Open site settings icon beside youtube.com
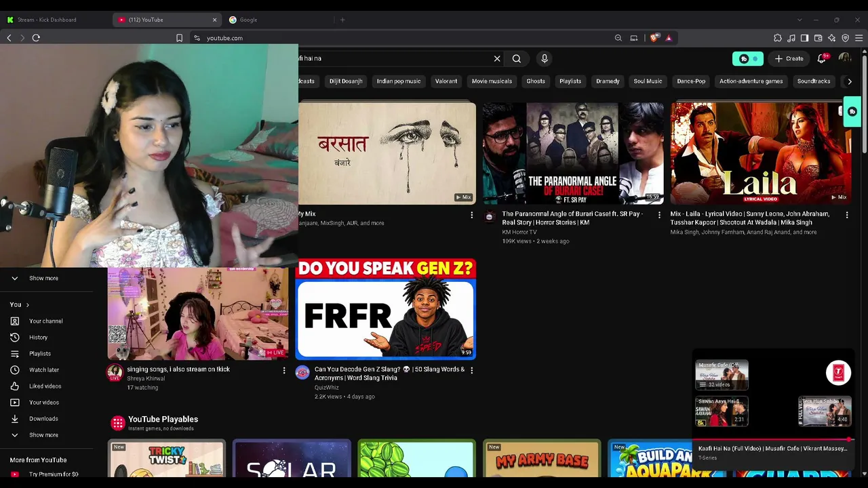The image size is (868, 488). pos(197,38)
